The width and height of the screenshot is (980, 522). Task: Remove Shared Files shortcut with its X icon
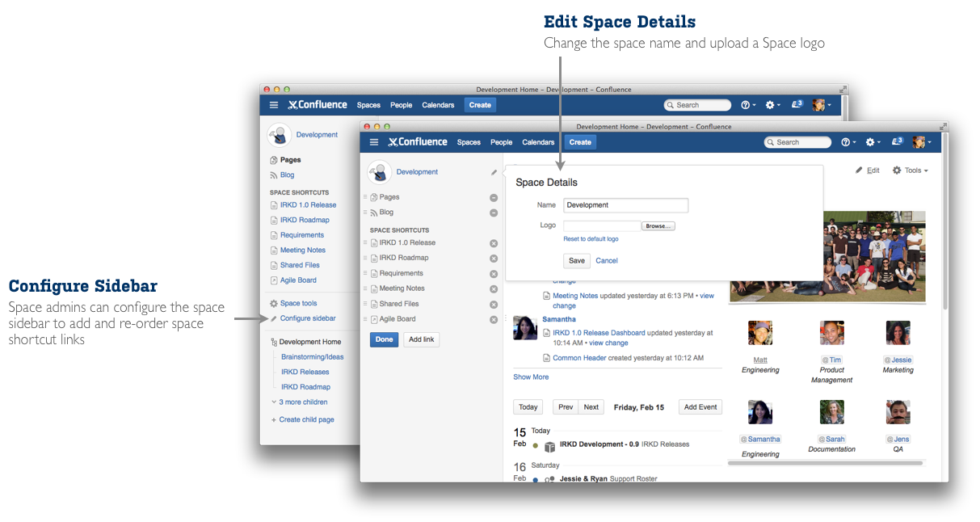tap(494, 305)
